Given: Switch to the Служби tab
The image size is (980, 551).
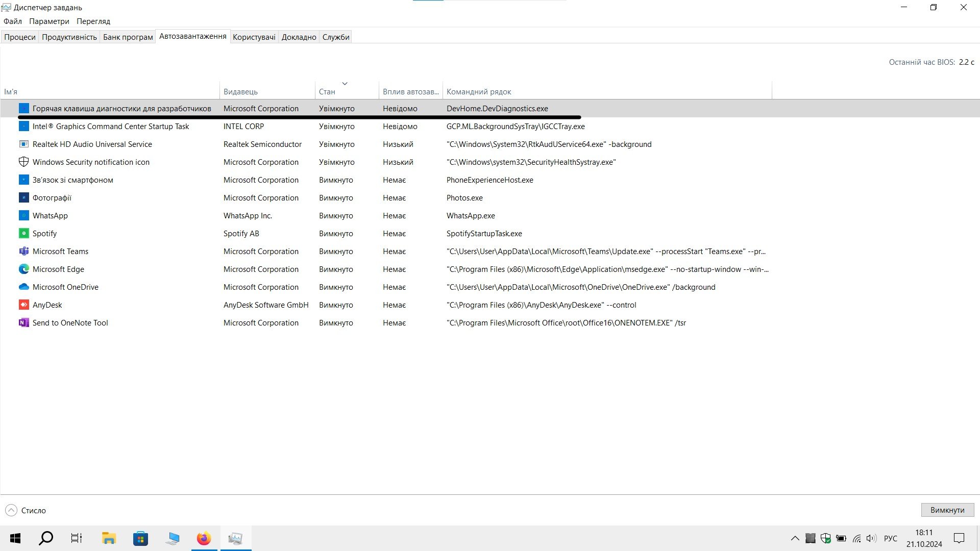Looking at the screenshot, I should point(336,37).
